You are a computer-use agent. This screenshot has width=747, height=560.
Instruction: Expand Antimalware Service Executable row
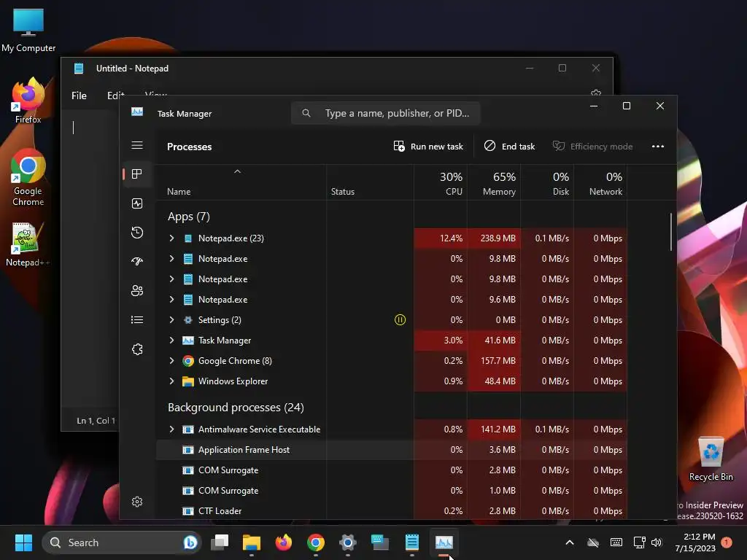(172, 429)
